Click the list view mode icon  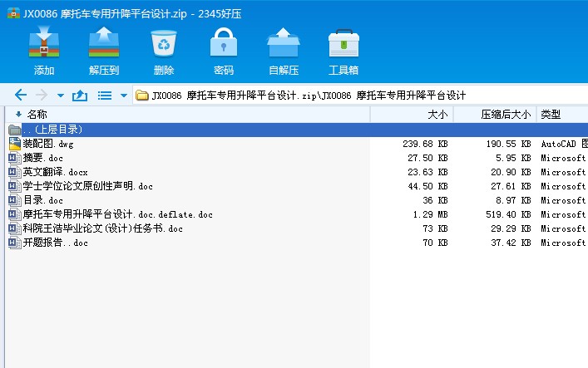click(105, 96)
